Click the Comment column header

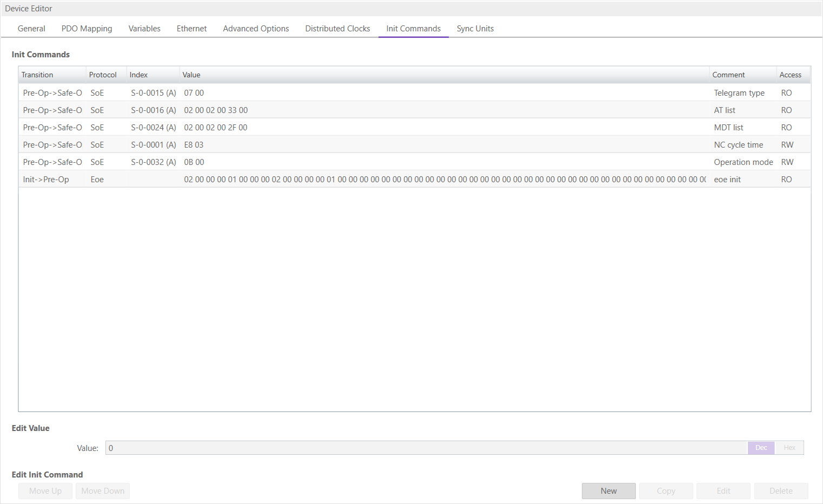tap(742, 75)
